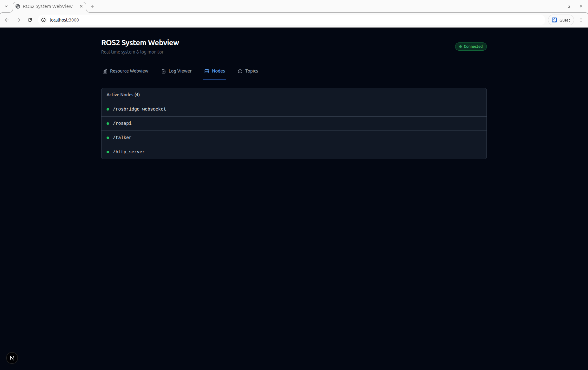Image resolution: width=588 pixels, height=370 pixels.
Task: Click the server icon beside Nodes
Action: click(x=207, y=71)
